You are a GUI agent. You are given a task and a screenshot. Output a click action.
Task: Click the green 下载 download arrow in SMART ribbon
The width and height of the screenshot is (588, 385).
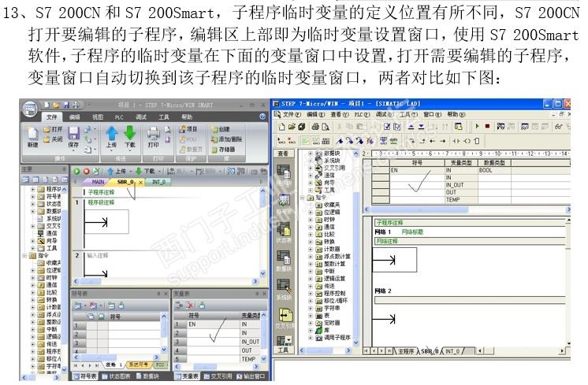[x=130, y=133]
